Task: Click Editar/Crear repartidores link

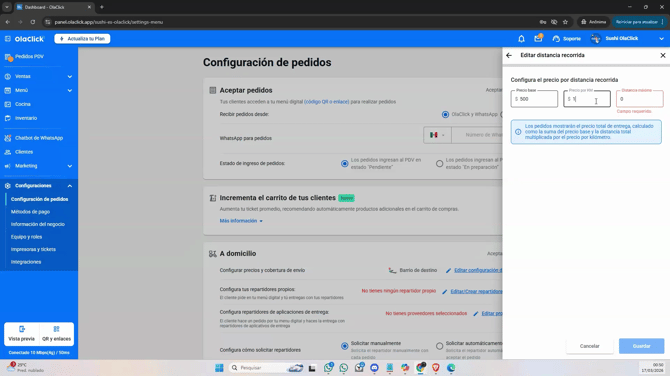Action: pos(476,292)
